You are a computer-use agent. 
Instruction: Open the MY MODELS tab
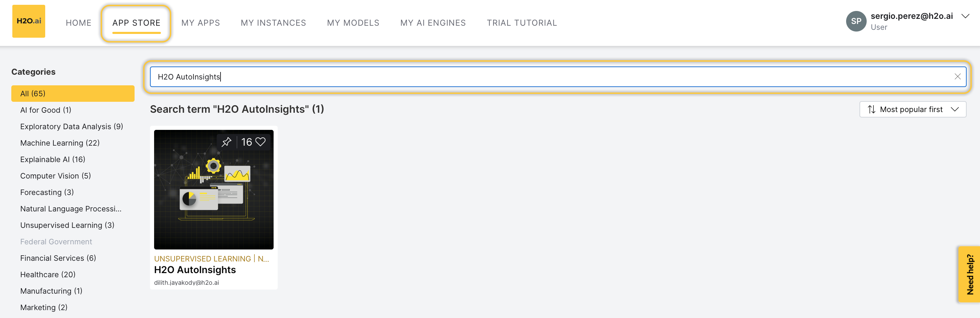pyautogui.click(x=353, y=23)
